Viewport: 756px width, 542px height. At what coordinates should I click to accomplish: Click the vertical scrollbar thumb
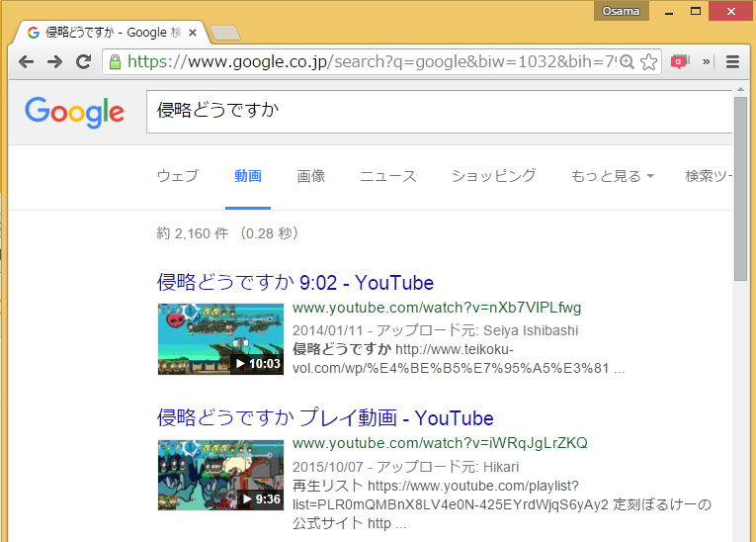[x=740, y=189]
